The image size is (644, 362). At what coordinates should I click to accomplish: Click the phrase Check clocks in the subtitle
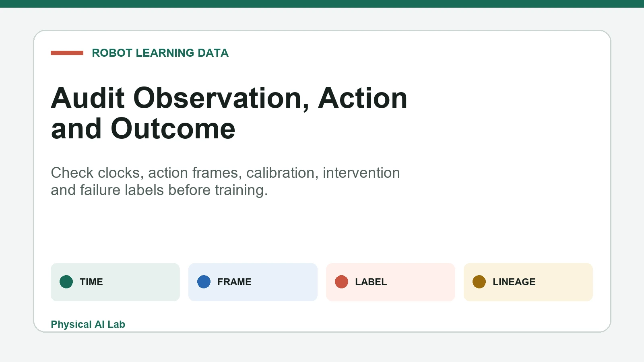point(95,173)
